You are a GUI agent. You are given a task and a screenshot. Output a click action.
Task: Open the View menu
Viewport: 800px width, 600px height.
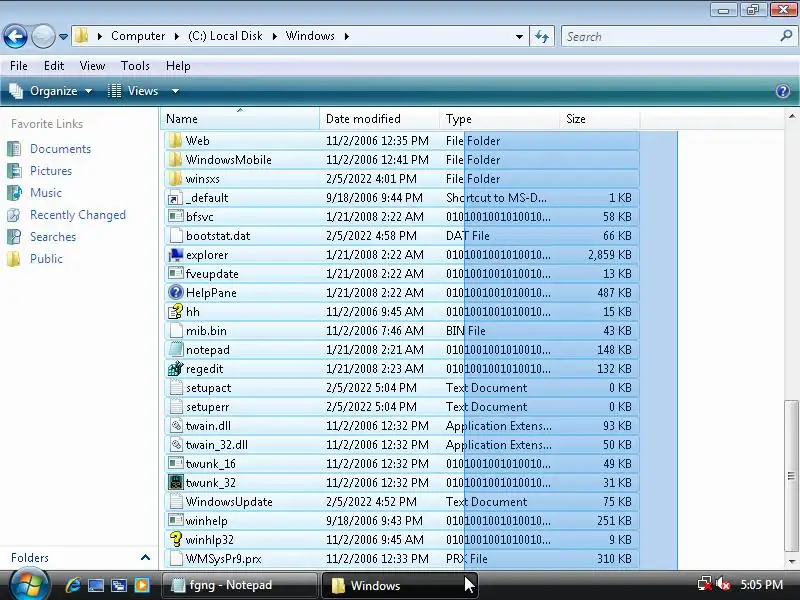click(92, 66)
